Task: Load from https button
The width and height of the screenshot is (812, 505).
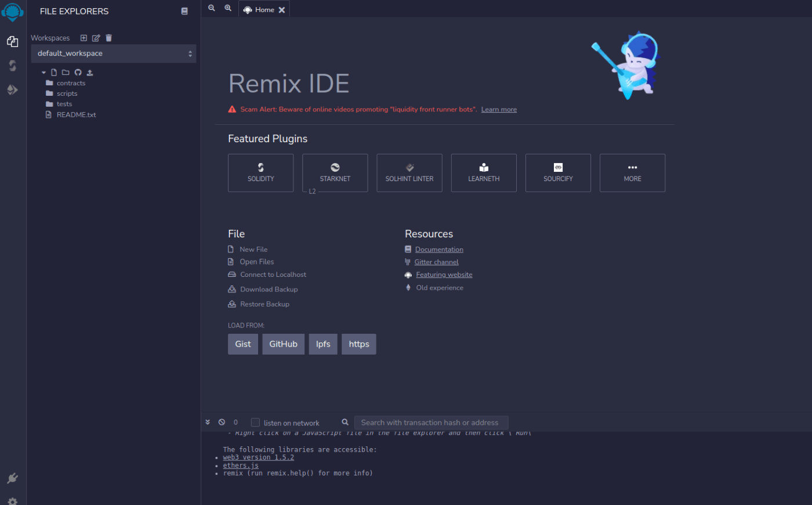Action: (x=359, y=344)
